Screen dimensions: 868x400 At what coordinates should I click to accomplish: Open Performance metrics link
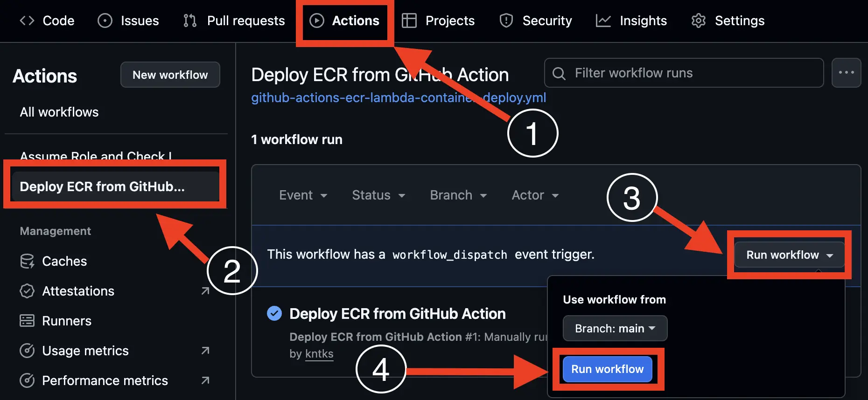tap(105, 380)
